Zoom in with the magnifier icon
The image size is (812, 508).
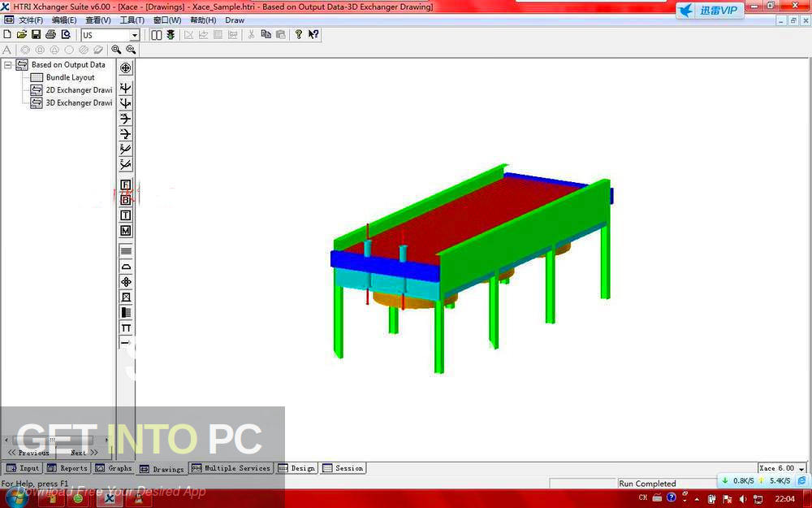pyautogui.click(x=116, y=50)
